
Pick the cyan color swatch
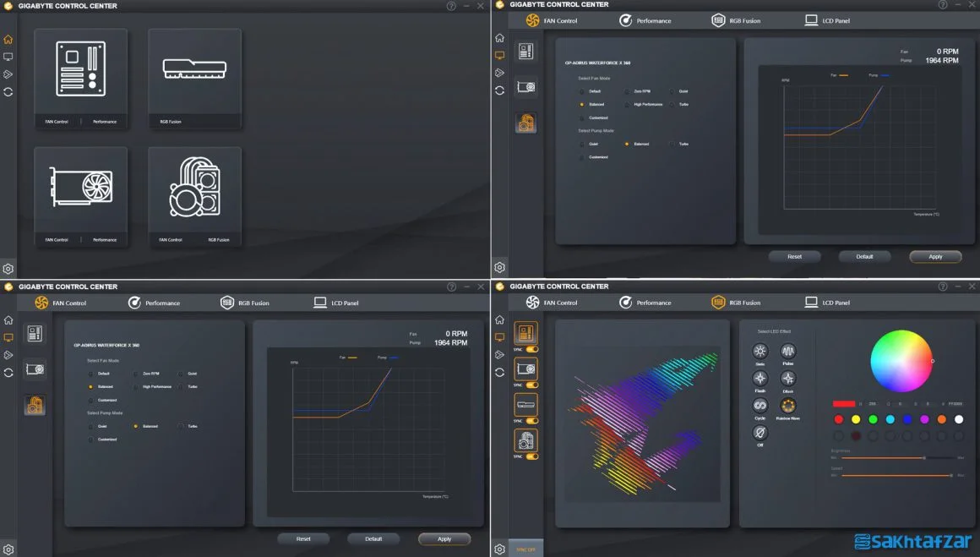pyautogui.click(x=890, y=419)
